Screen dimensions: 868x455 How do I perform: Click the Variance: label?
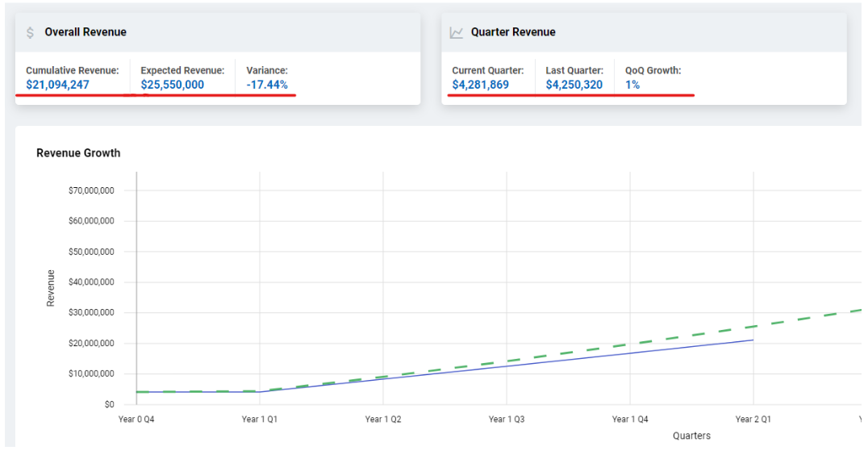[267, 70]
